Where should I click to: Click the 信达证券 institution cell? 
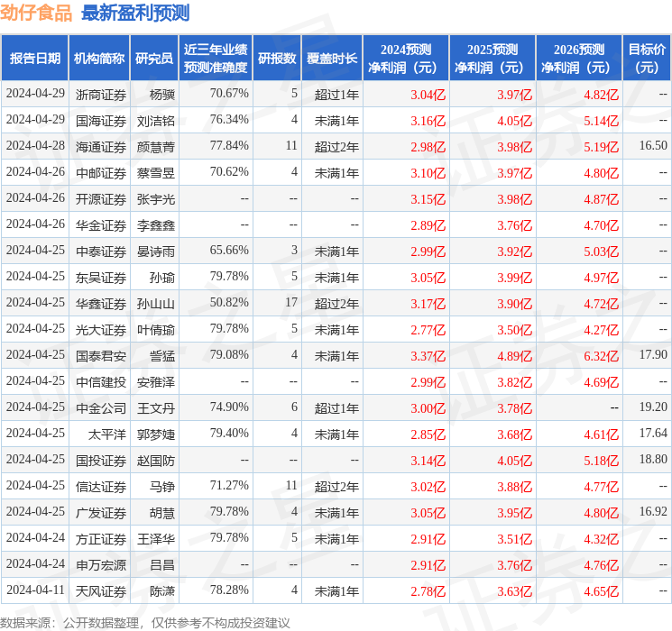coord(101,486)
